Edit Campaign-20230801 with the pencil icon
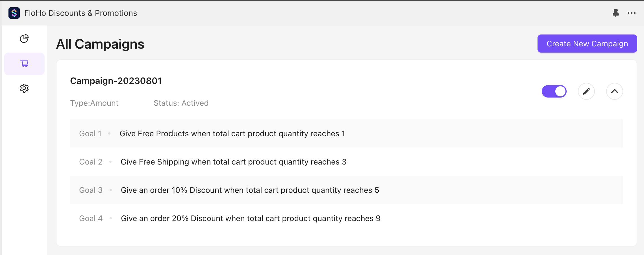The height and width of the screenshot is (255, 644). point(586,91)
